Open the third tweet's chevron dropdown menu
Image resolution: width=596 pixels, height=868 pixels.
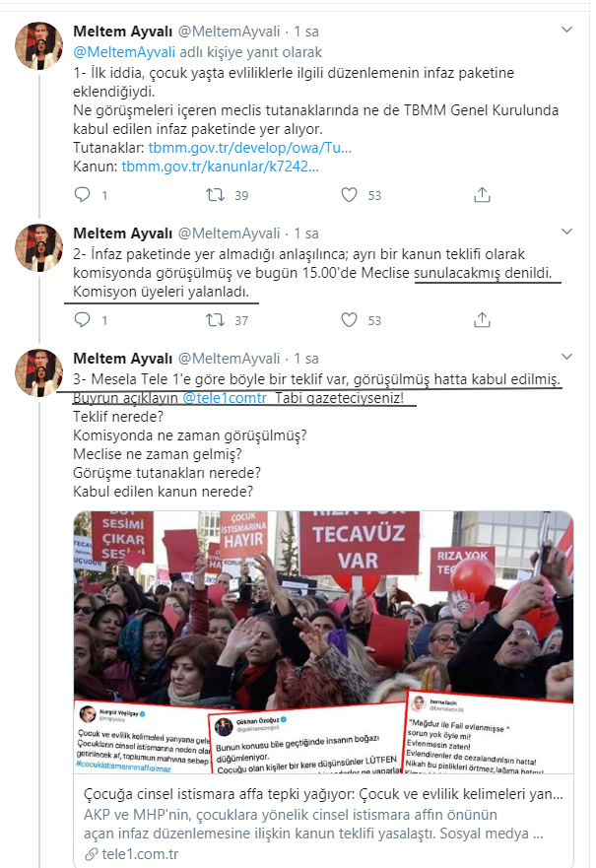566,357
